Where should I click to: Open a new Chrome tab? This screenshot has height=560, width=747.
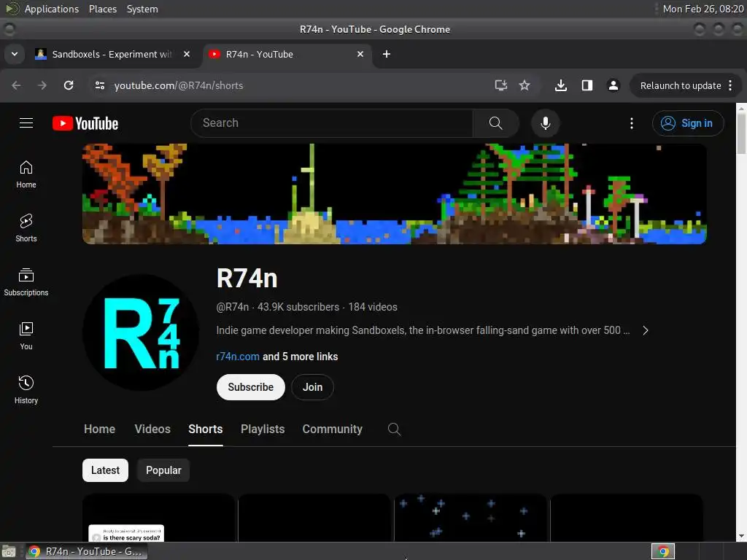click(387, 54)
